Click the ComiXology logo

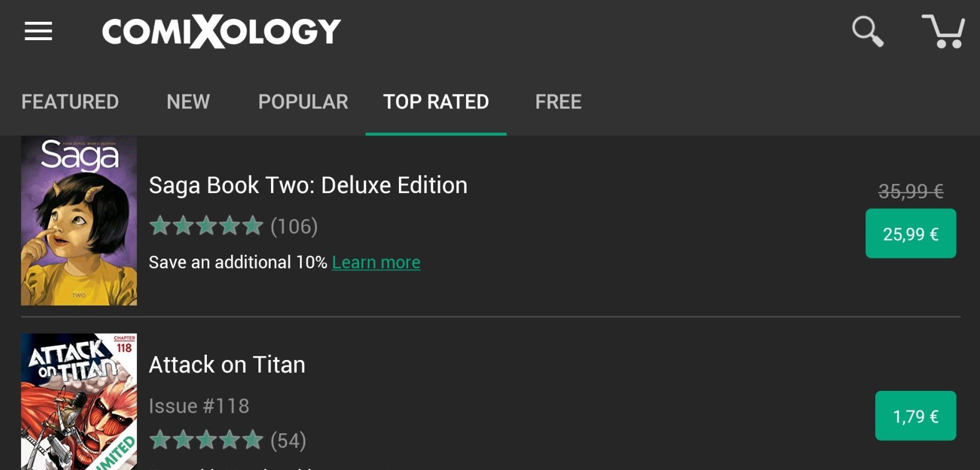pos(221,32)
